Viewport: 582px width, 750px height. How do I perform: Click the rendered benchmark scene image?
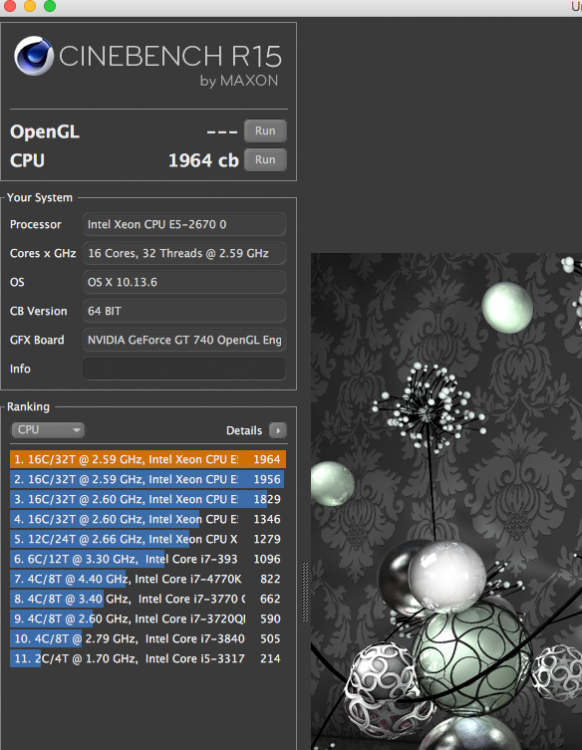446,501
